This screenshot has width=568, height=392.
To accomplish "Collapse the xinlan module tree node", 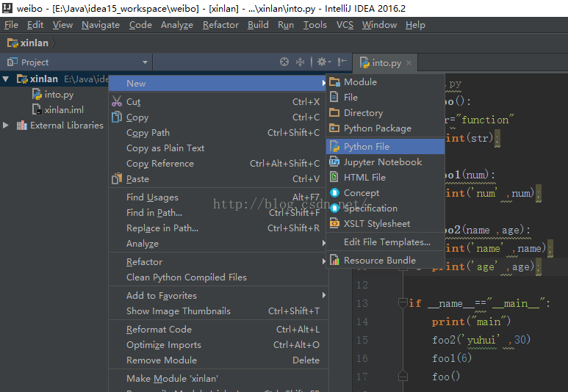I will [5, 79].
